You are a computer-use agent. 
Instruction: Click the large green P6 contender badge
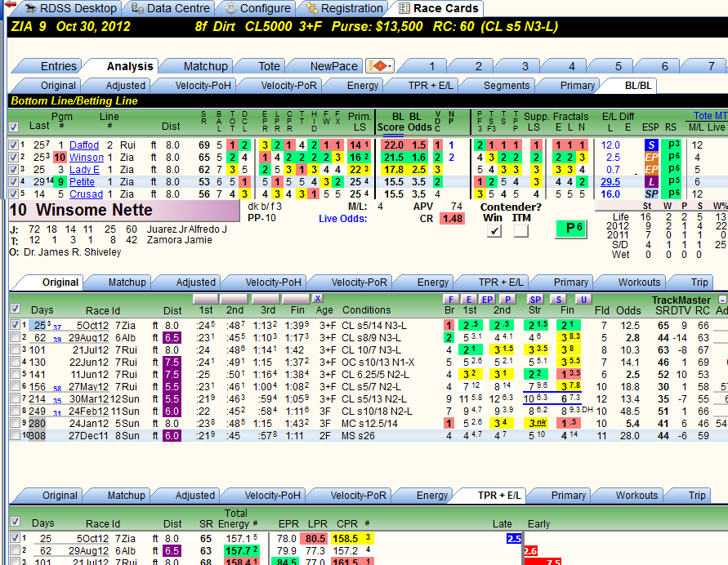point(571,229)
